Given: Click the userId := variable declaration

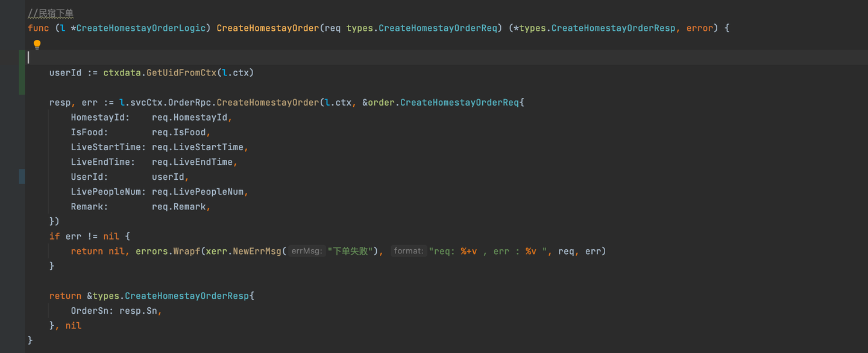Looking at the screenshot, I should coord(74,72).
